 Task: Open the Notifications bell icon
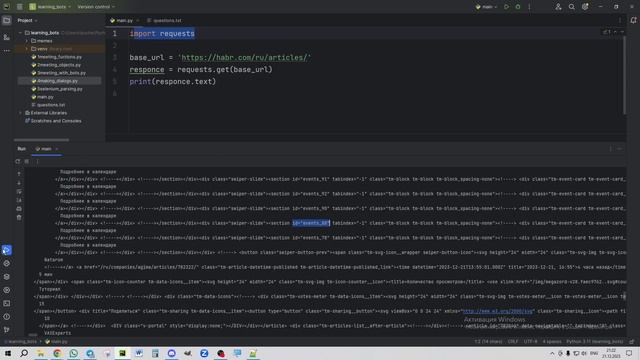click(633, 20)
